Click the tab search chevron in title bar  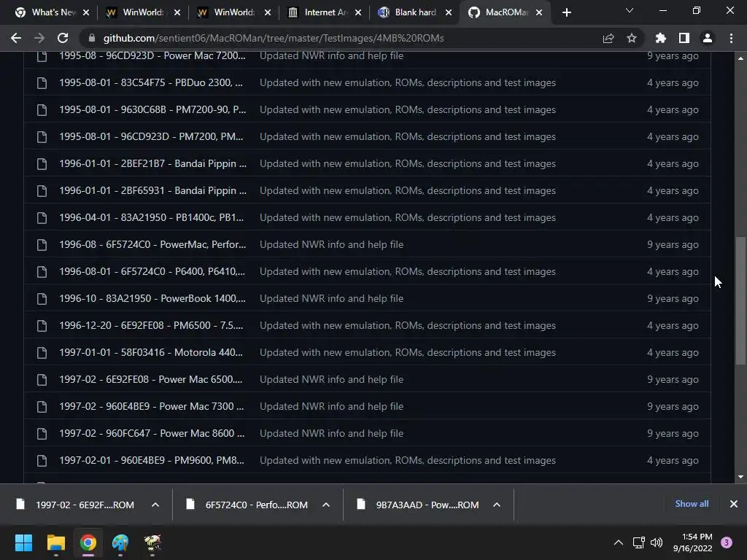(630, 10)
